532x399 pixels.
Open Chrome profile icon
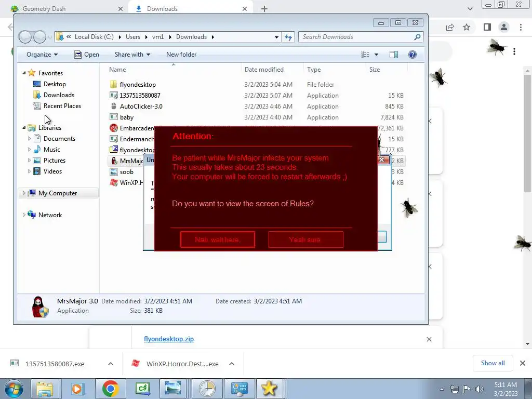(504, 27)
